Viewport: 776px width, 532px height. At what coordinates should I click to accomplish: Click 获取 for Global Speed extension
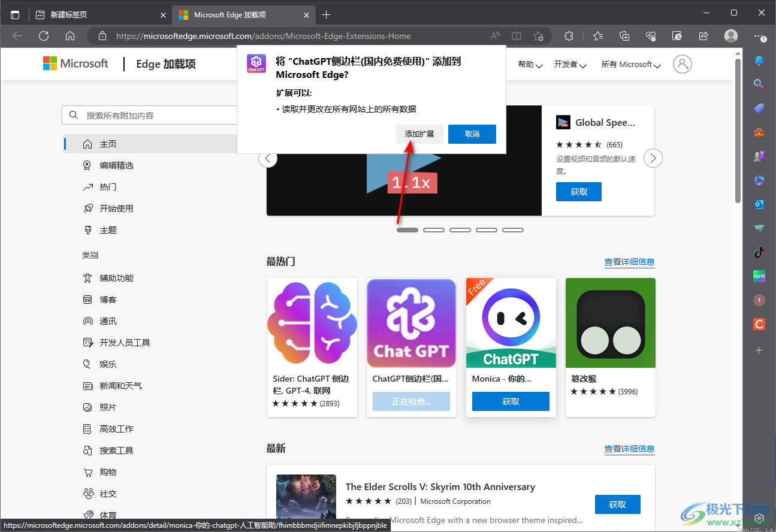pyautogui.click(x=579, y=192)
